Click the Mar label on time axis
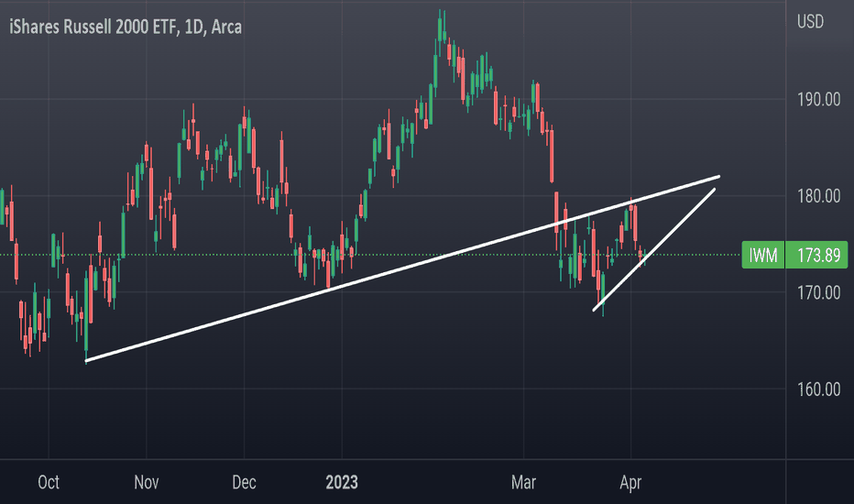Image resolution: width=854 pixels, height=504 pixels. 523,482
